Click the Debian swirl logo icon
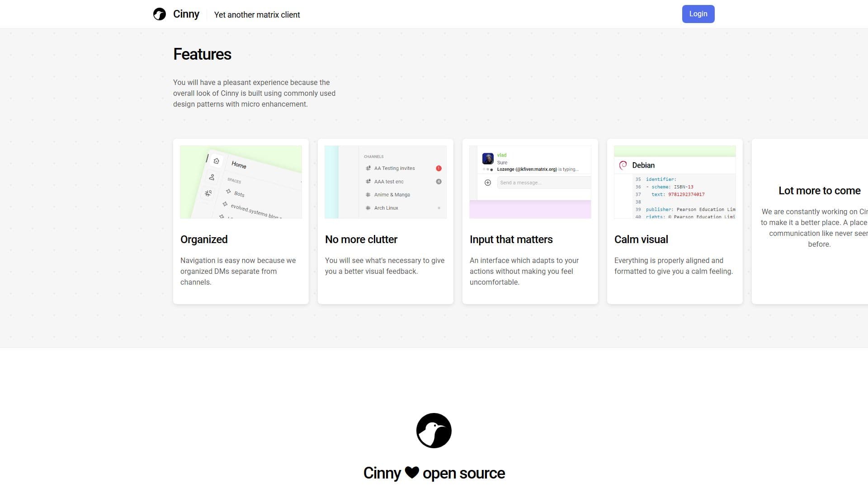Image resolution: width=868 pixels, height=488 pixels. (623, 165)
